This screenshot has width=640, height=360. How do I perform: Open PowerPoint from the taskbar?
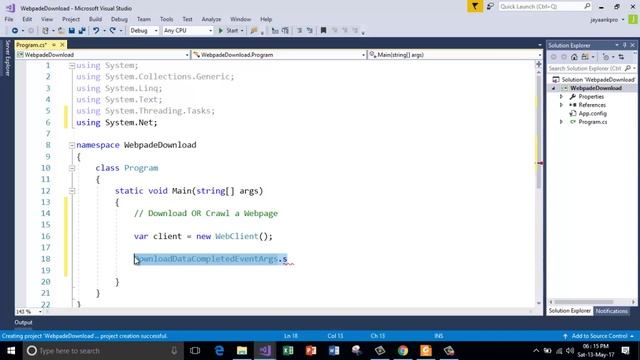[311, 351]
